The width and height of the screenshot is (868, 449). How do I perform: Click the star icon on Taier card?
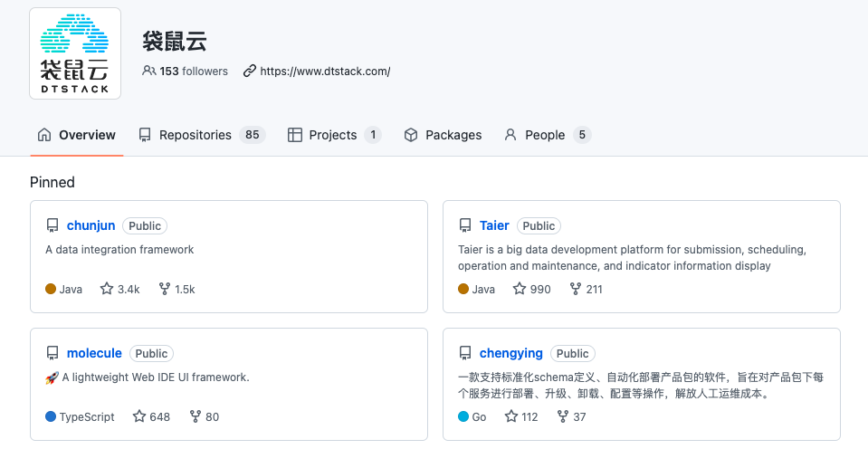tap(520, 289)
